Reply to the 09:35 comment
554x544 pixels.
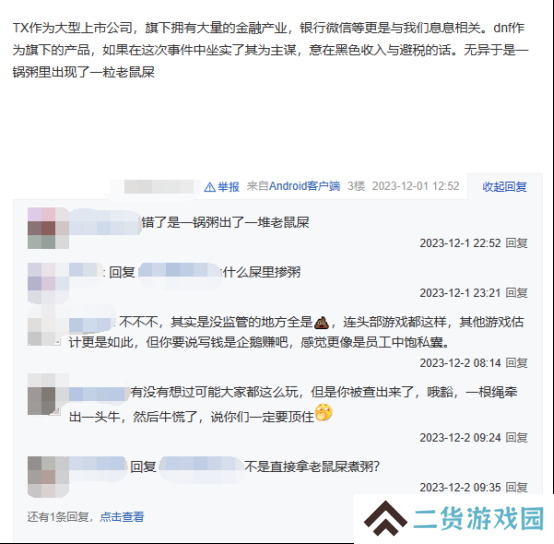[517, 487]
